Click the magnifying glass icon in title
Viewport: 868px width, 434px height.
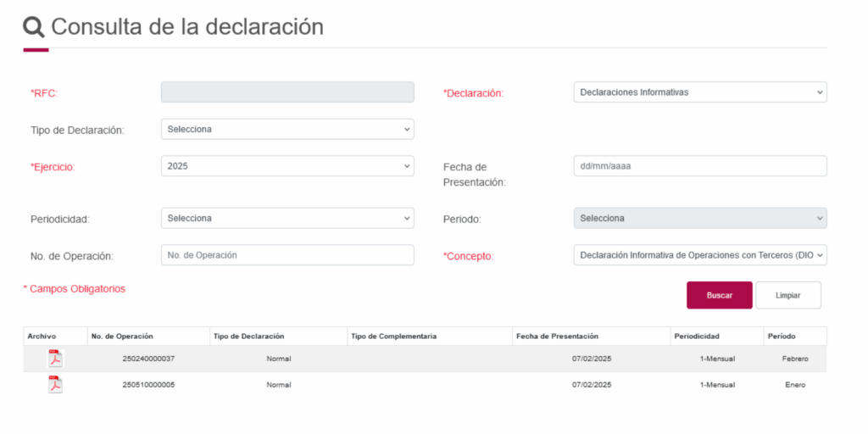tap(34, 27)
